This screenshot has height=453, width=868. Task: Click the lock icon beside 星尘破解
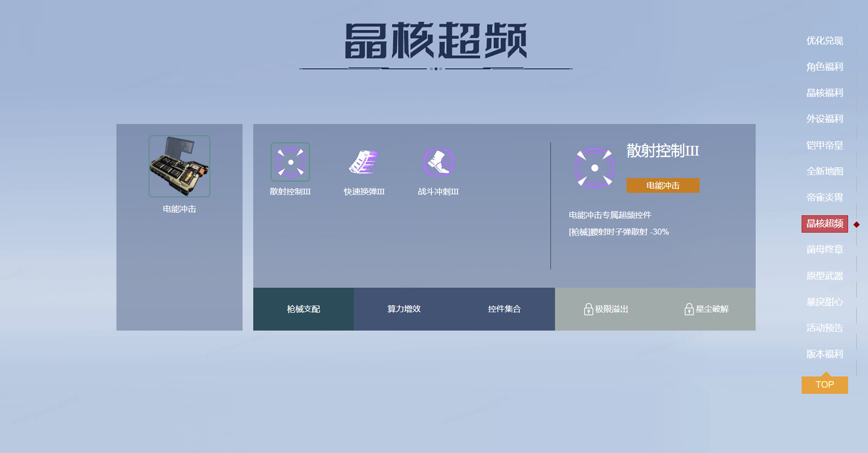click(689, 309)
